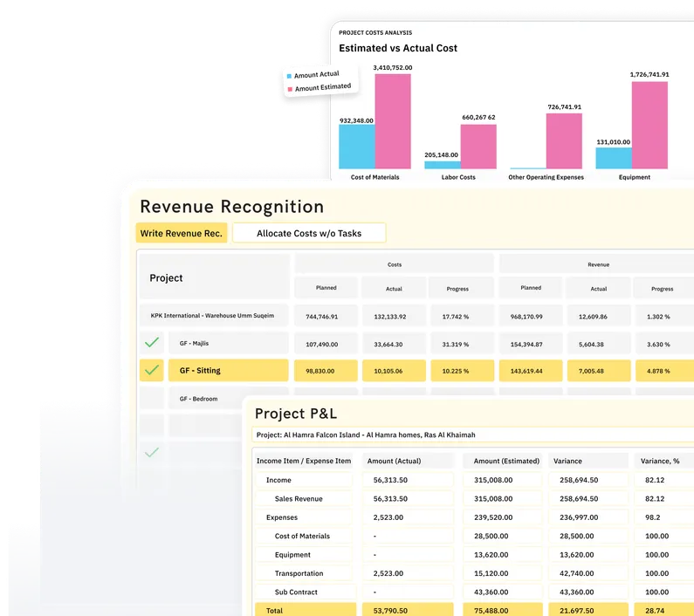Click the Revenue group header
This screenshot has width=694, height=616.
point(598,264)
